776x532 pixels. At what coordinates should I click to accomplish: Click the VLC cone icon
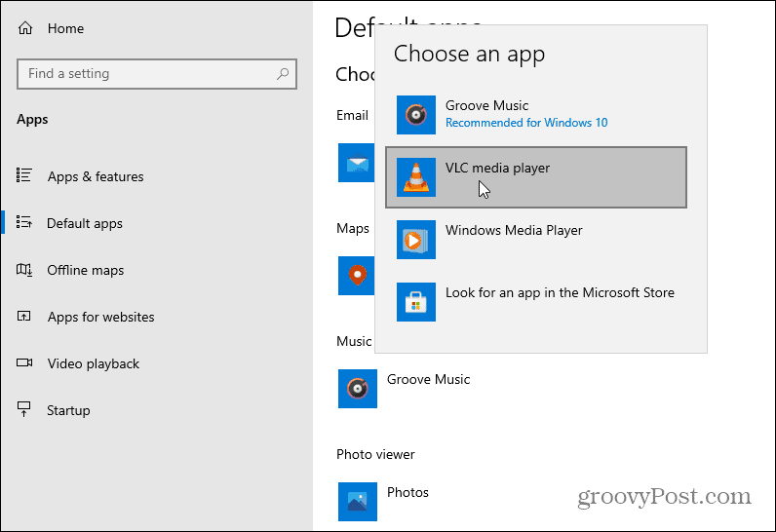[416, 177]
